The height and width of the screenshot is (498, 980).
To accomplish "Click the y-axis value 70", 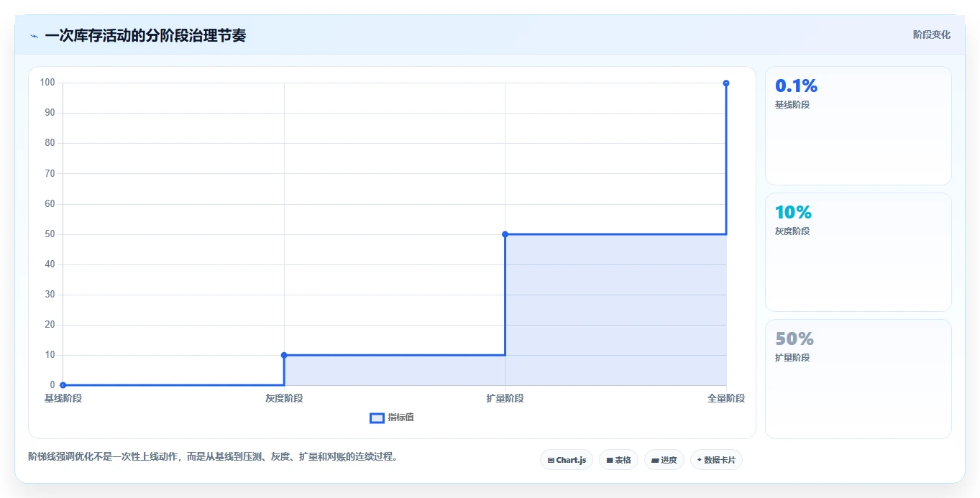I will tap(50, 173).
